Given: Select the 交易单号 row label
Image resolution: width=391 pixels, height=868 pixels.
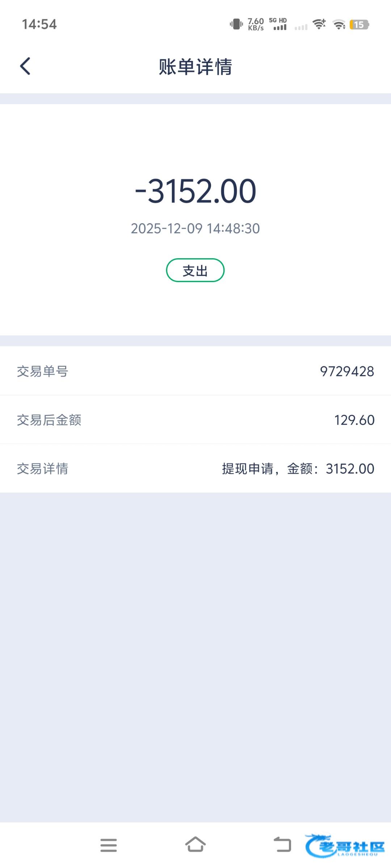Looking at the screenshot, I should [42, 371].
